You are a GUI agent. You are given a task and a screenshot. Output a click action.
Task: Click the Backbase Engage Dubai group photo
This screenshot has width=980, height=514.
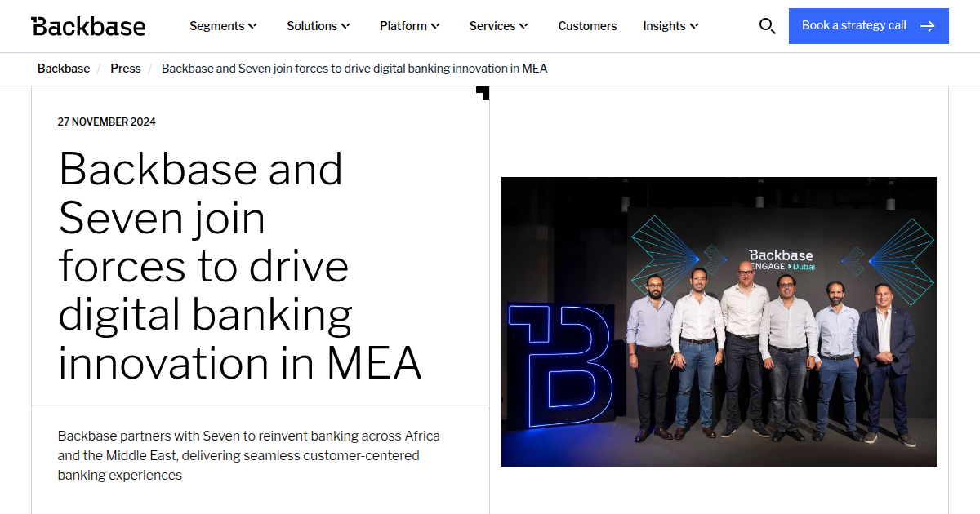pyautogui.click(x=719, y=321)
